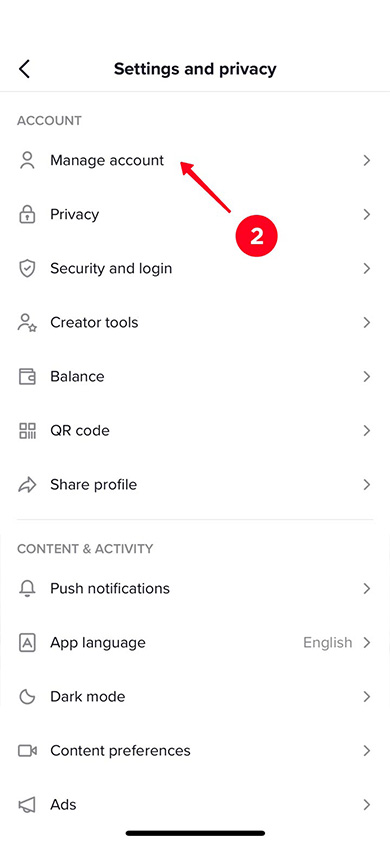Open the Privacy menu entry
Screen dimensions: 390x844
pyautogui.click(x=195, y=214)
